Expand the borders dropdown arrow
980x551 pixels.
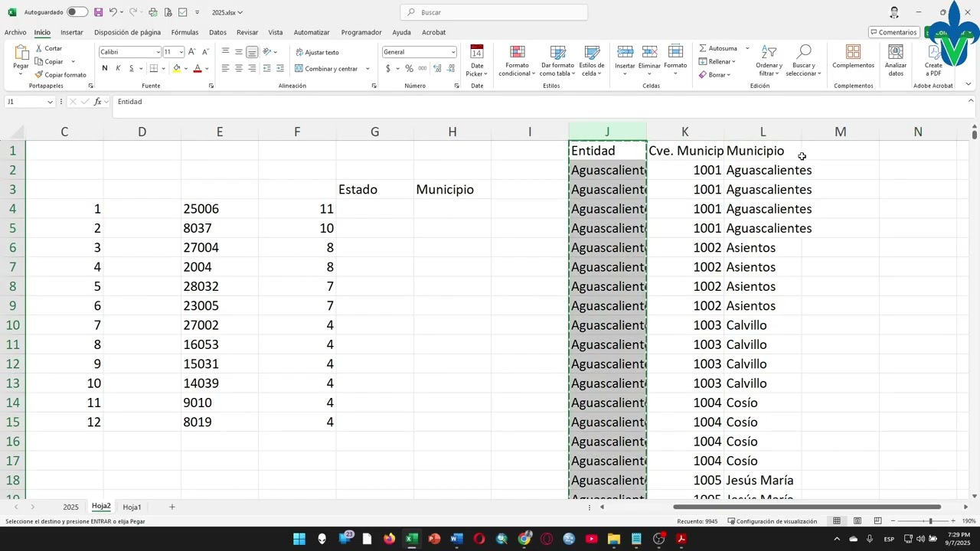tap(163, 69)
